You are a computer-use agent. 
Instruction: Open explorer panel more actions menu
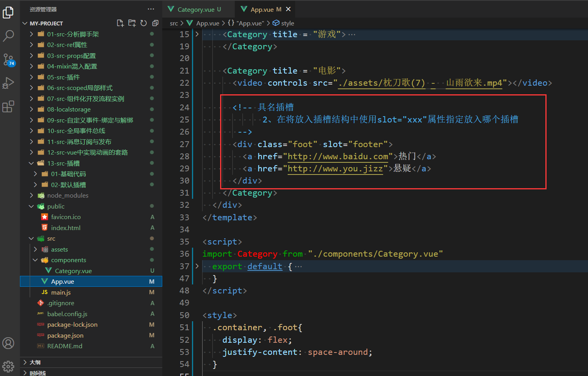tap(151, 9)
